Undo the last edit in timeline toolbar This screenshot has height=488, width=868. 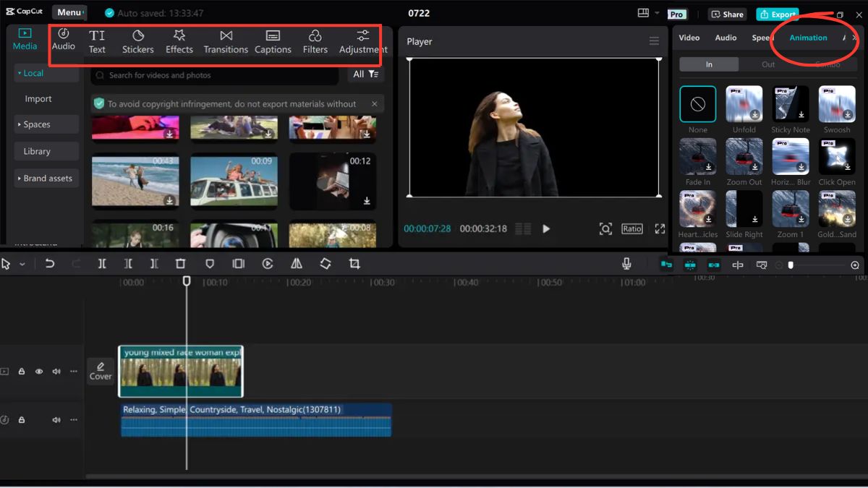(49, 264)
